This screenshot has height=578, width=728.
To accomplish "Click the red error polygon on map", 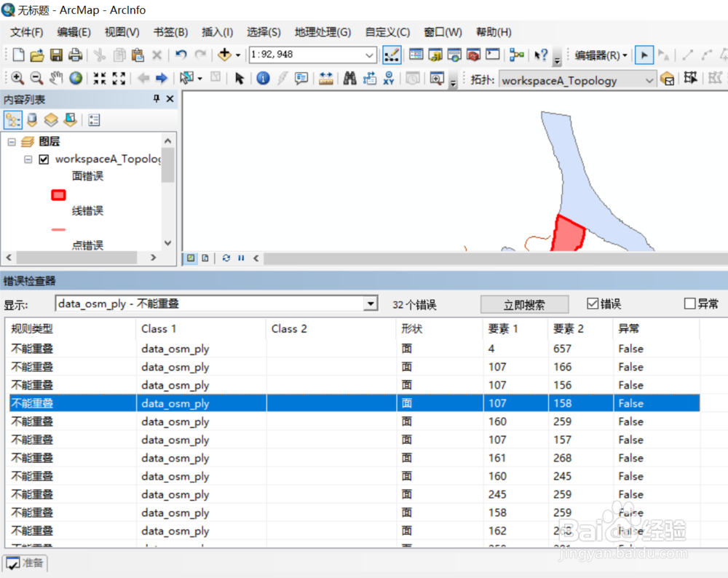I will pos(568,235).
